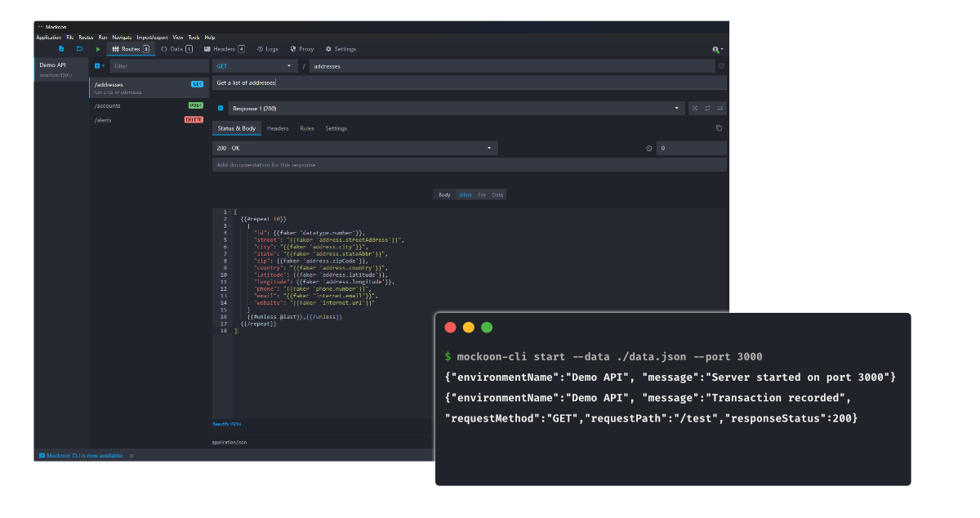
Task: Select the /accounts POST route
Action: [147, 105]
